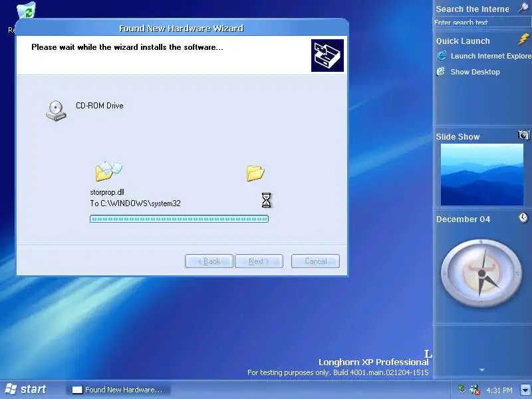Click the Start button Windows flag
The height and width of the screenshot is (399, 532).
click(11, 389)
